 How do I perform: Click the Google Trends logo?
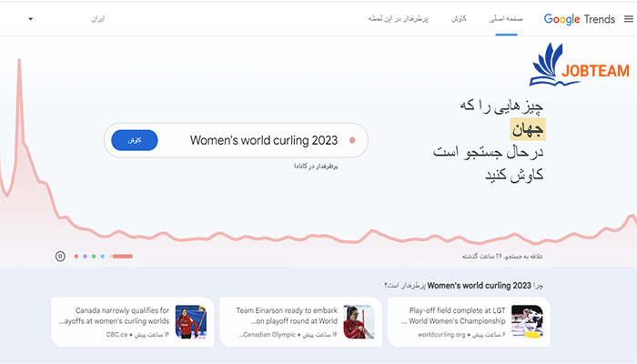[580, 19]
